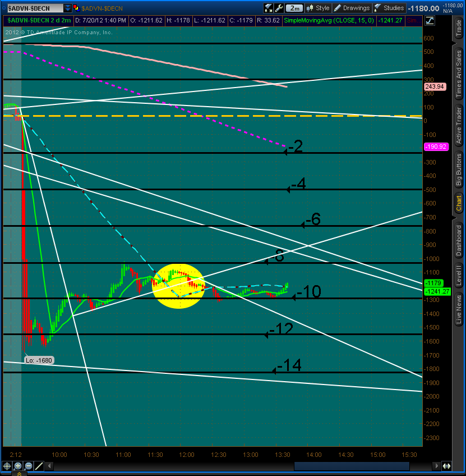The image size is (466, 476).
Task: Click the Lo: -1680 low marker label
Action: point(39,360)
